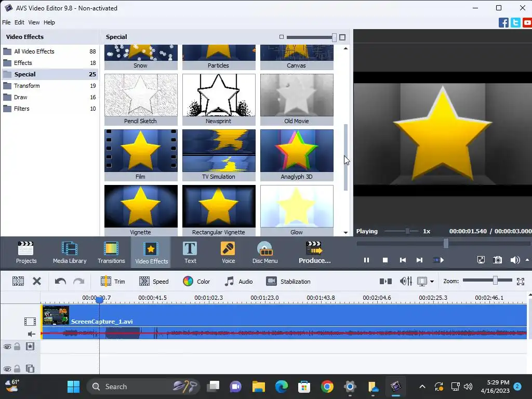Open the Text effects panel
Image resolution: width=532 pixels, height=399 pixels.
(190, 252)
